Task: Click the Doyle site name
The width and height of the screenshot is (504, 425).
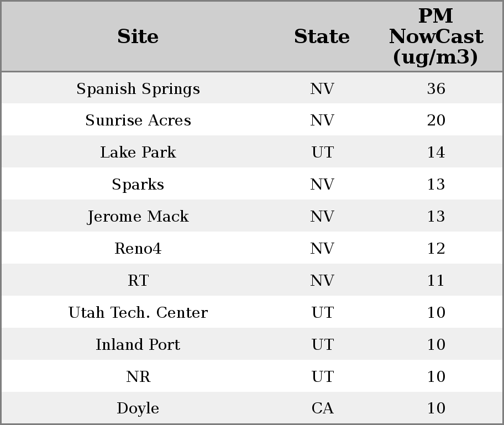Action: (138, 408)
